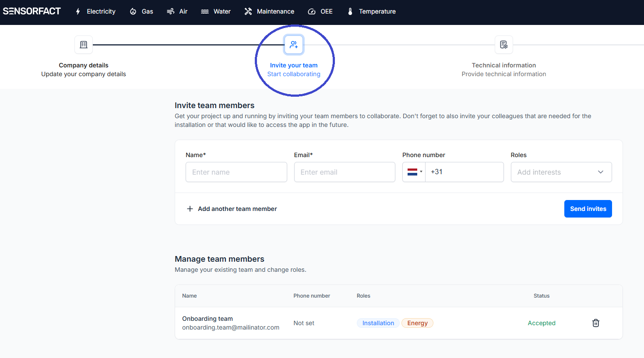Viewport: 644px width, 358px height.
Task: Click the Installation role tag
Action: (x=378, y=323)
